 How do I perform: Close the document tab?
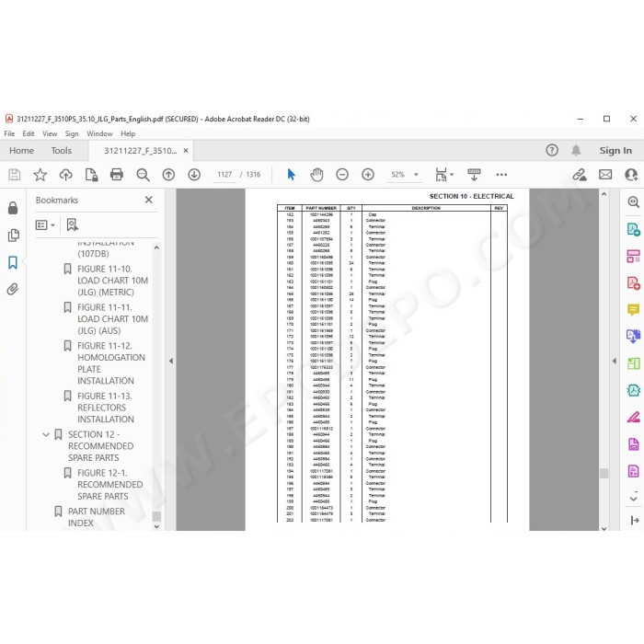point(186,150)
